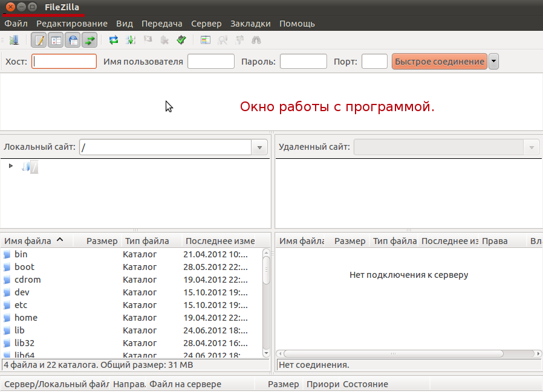
Task: Cancel current operation icon
Action: 148,40
